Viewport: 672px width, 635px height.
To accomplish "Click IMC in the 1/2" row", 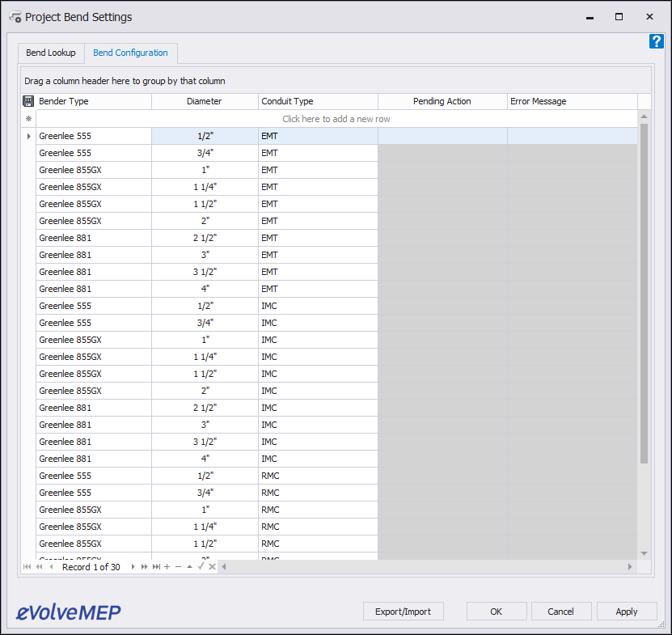I will coord(318,306).
